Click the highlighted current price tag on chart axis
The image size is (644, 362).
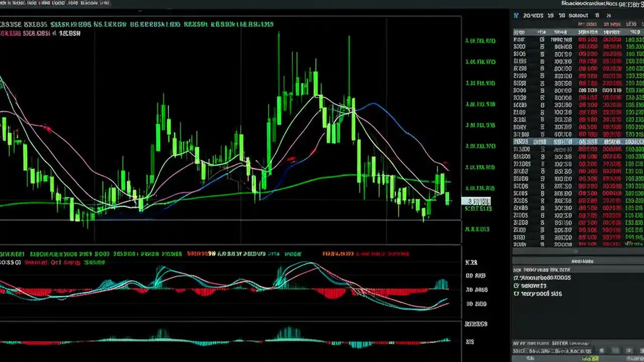tap(476, 201)
